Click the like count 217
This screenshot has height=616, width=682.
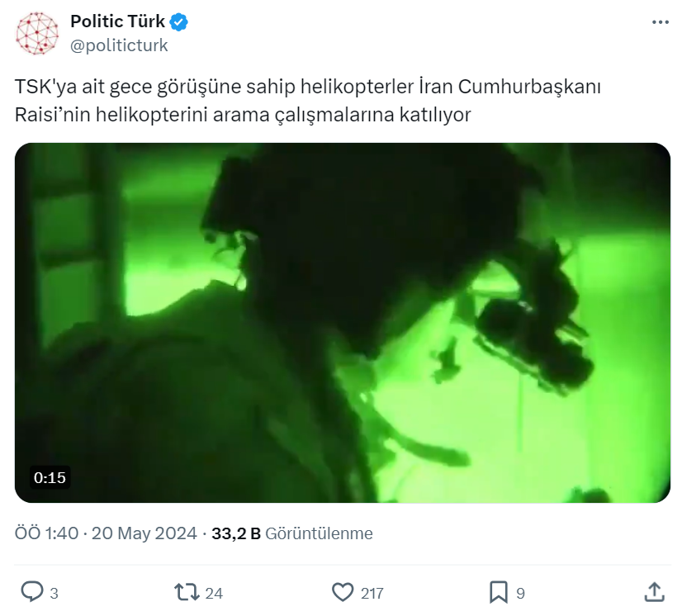(372, 594)
